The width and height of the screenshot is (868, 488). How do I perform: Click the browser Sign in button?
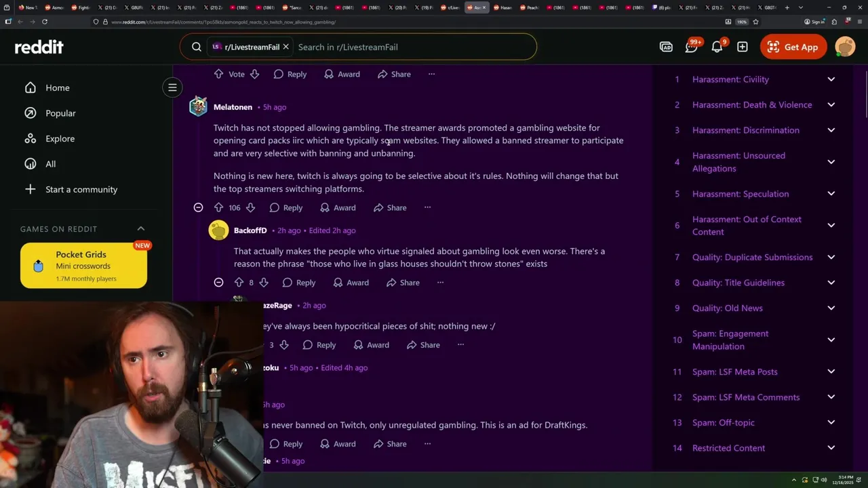814,22
